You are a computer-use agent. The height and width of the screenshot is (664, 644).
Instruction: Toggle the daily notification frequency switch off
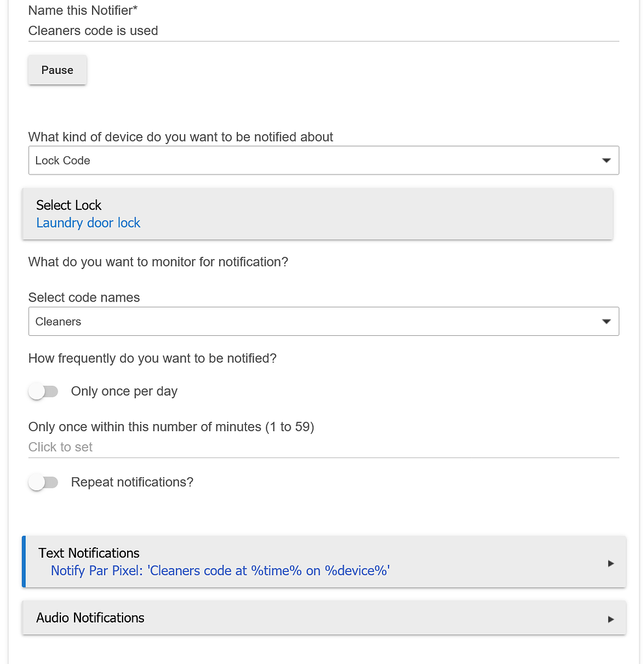[43, 391]
